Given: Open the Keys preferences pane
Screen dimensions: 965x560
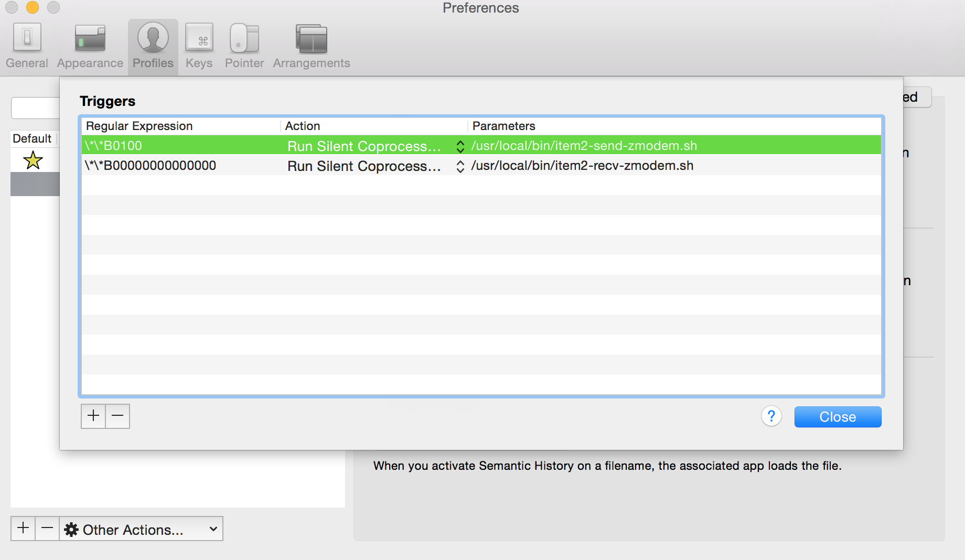Looking at the screenshot, I should 199,46.
